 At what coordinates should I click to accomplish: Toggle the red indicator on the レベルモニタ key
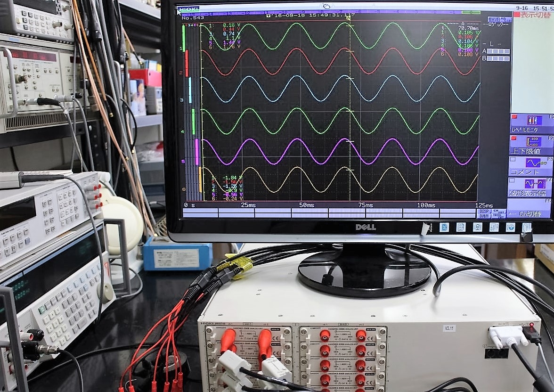514,117
